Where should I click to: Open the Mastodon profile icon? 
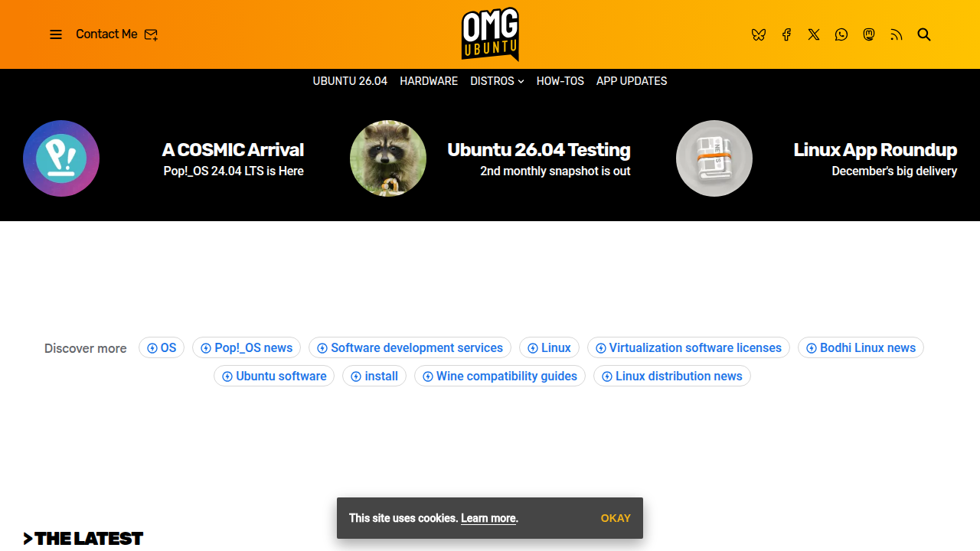pos(869,34)
